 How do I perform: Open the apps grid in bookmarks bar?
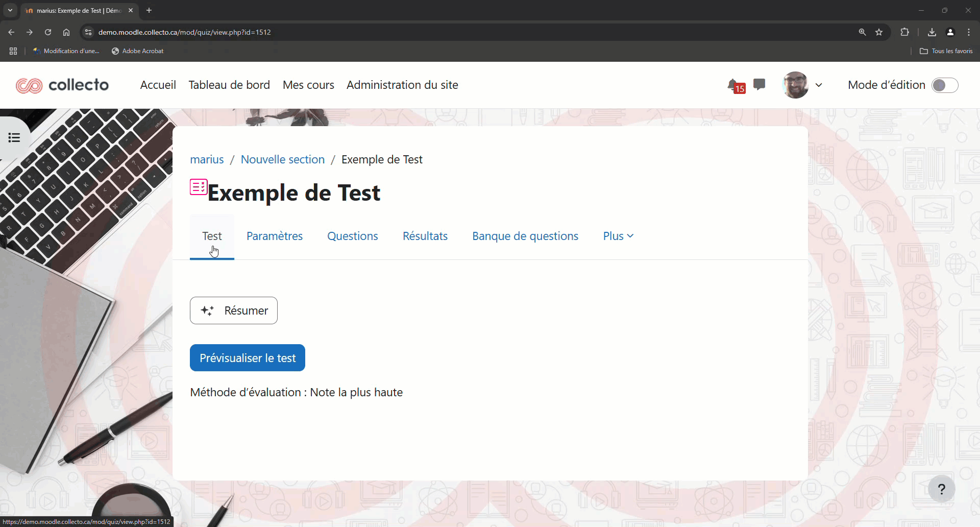pyautogui.click(x=13, y=51)
